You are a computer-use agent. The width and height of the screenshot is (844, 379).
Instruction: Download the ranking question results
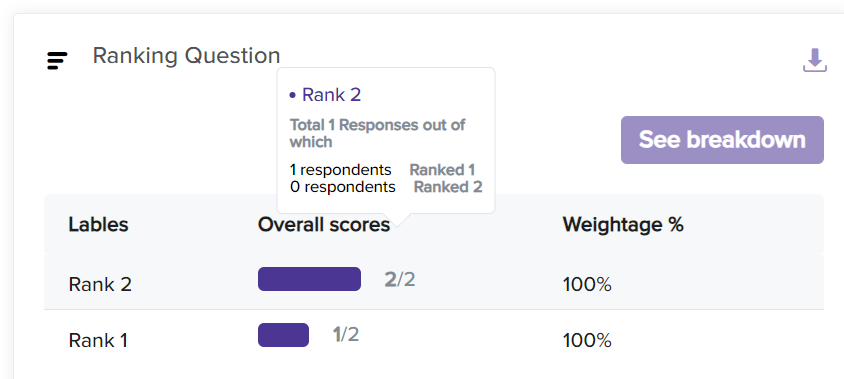click(814, 60)
